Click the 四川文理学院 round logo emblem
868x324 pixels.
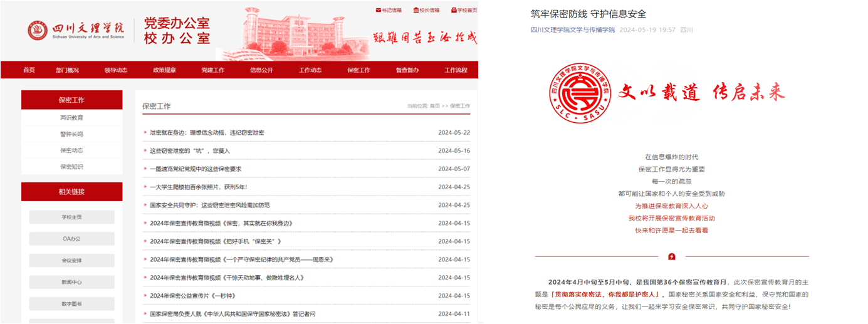coord(38,30)
